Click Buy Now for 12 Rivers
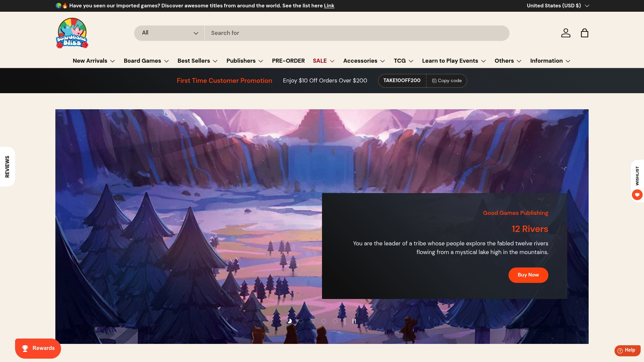This screenshot has width=644, height=362. [x=528, y=275]
